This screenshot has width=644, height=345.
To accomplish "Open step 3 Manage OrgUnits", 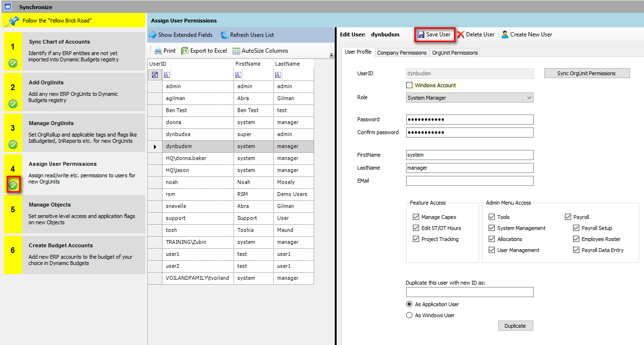I will (74, 133).
